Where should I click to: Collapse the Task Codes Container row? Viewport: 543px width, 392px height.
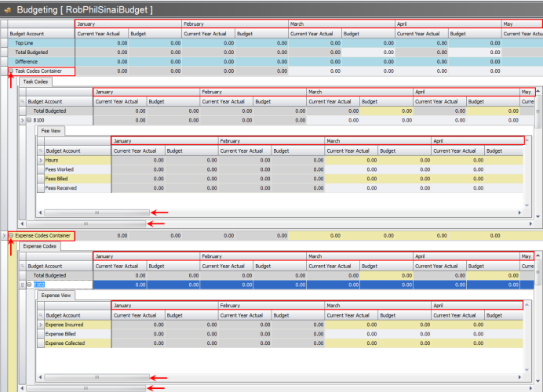11,71
